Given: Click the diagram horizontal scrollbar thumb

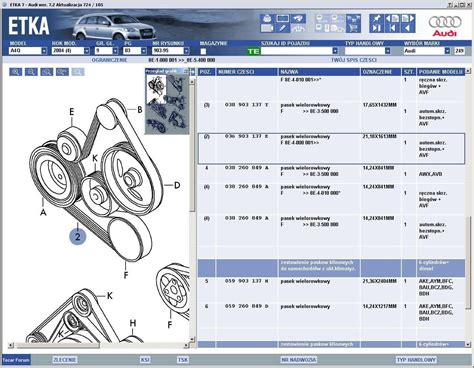Looking at the screenshot, I should (58, 345).
